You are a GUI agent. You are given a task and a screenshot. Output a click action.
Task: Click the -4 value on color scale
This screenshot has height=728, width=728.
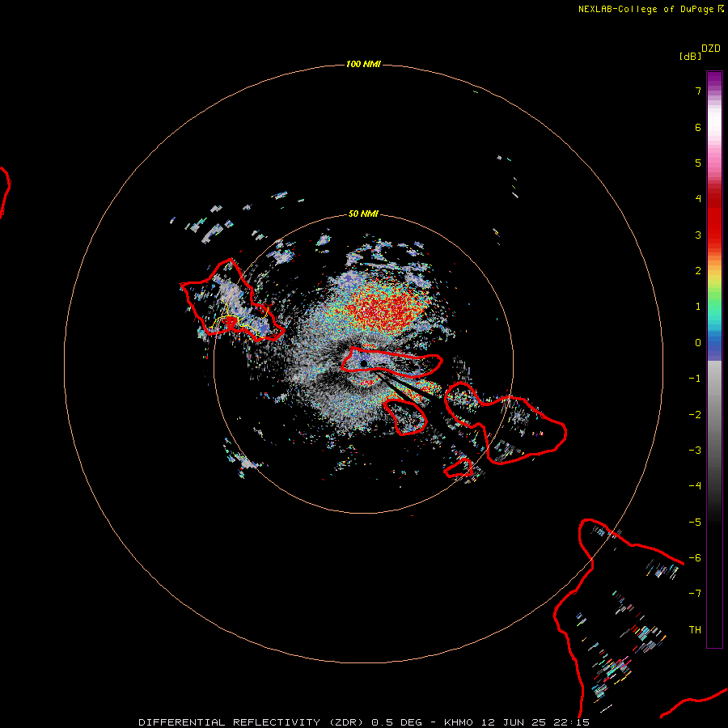pos(695,486)
